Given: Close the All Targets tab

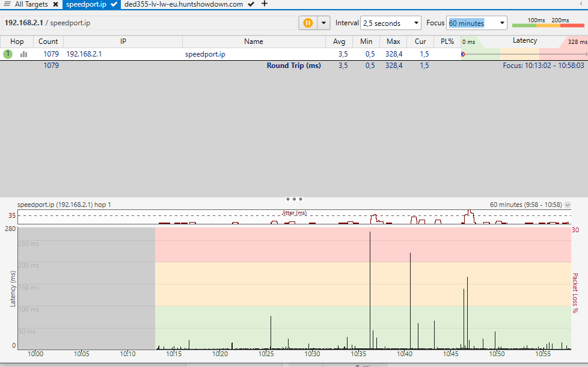Looking at the screenshot, I should (x=55, y=4).
